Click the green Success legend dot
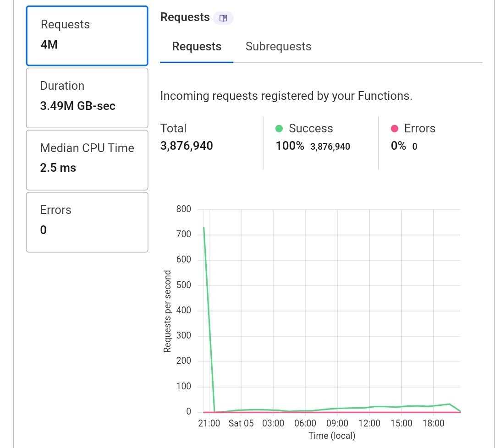Image resolution: width=495 pixels, height=448 pixels. click(279, 128)
